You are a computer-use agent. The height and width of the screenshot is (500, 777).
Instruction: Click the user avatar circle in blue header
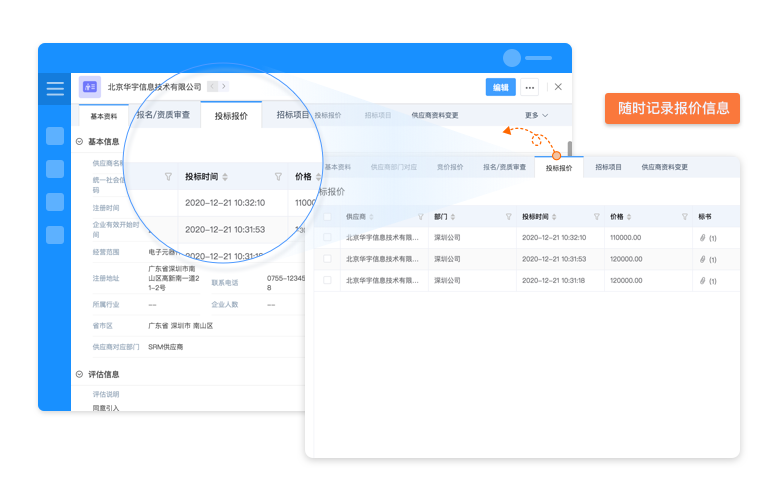coord(512,58)
